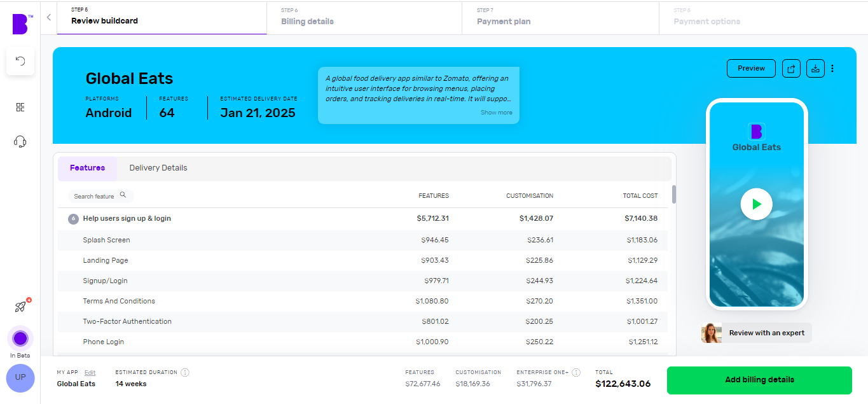Viewport: 868px width, 404px height.
Task: Go to the Payment plan step
Action: (560, 18)
